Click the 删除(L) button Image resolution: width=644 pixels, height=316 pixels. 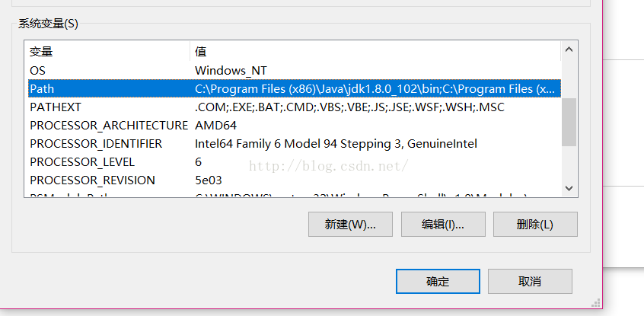[535, 225]
